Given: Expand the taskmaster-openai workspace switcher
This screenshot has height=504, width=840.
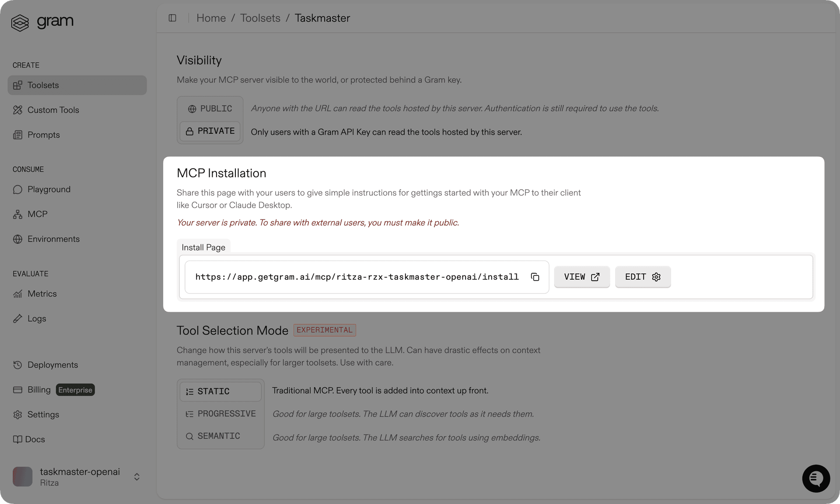Looking at the screenshot, I should pos(136,477).
